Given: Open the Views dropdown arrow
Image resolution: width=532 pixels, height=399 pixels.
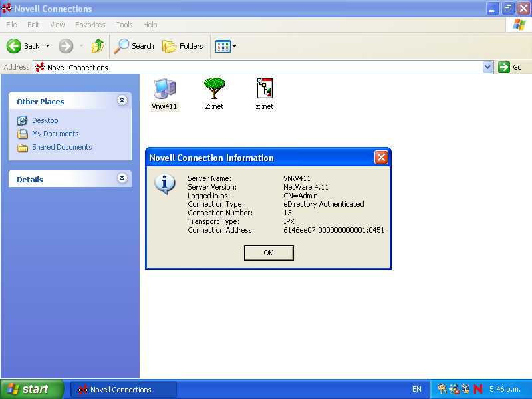Looking at the screenshot, I should tap(235, 46).
